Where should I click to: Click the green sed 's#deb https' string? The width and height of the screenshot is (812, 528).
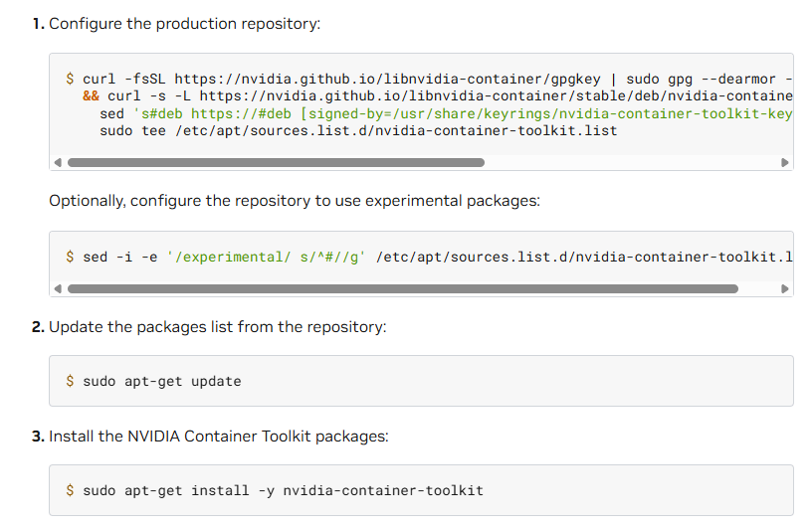click(x=463, y=114)
